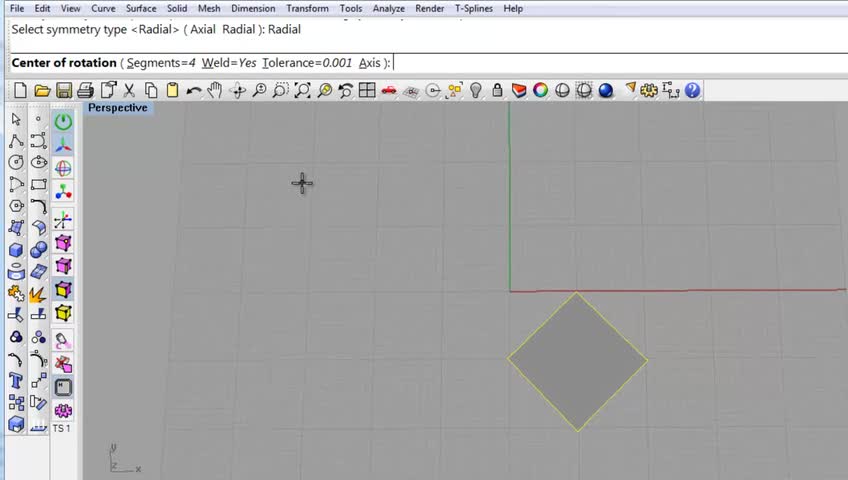Choose the Zoom Window icon
This screenshot has width=848, height=480.
pos(280,90)
